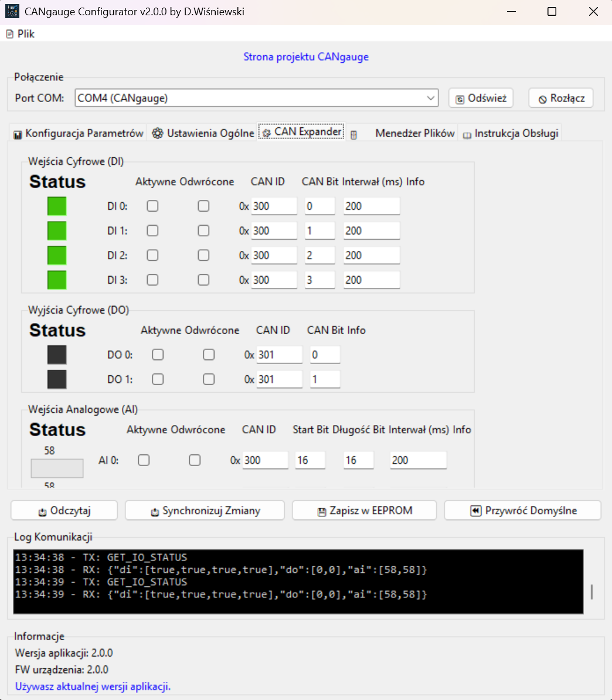
Task: Maximize the CANgauge Configurator window
Action: click(x=552, y=12)
